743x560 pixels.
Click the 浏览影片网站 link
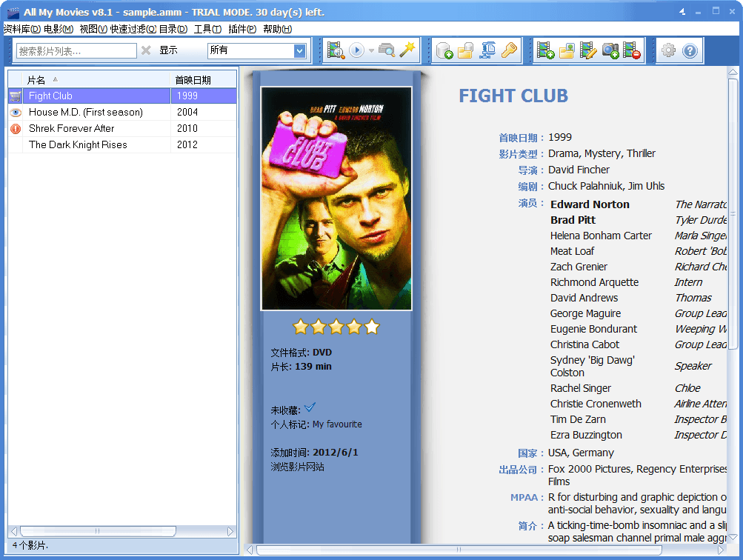(297, 467)
